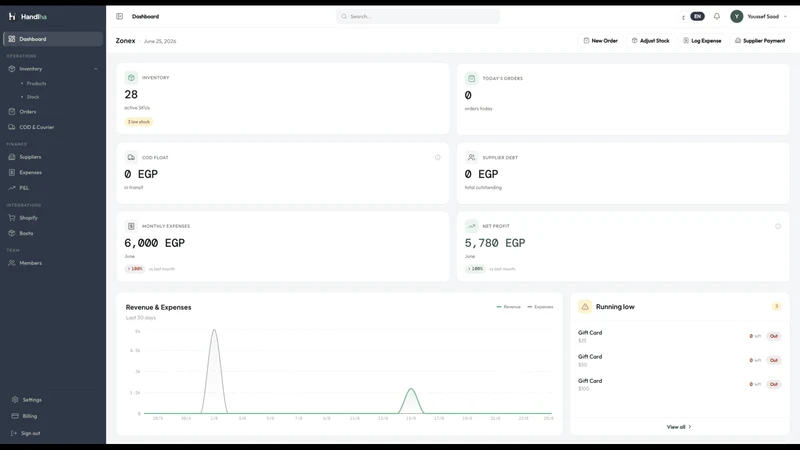This screenshot has width=800, height=450.
Task: Click the Sign out arrow icon
Action: point(14,433)
